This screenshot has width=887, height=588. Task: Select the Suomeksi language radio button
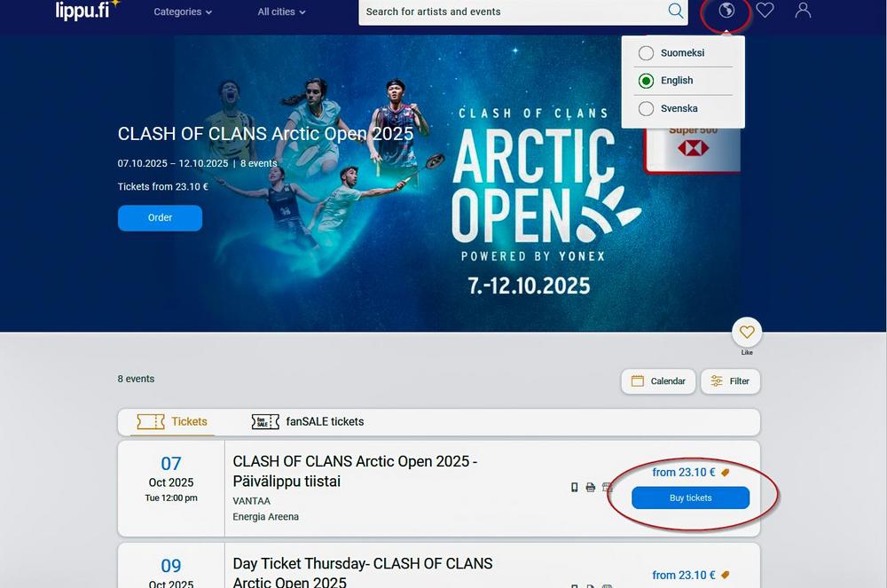tap(646, 53)
